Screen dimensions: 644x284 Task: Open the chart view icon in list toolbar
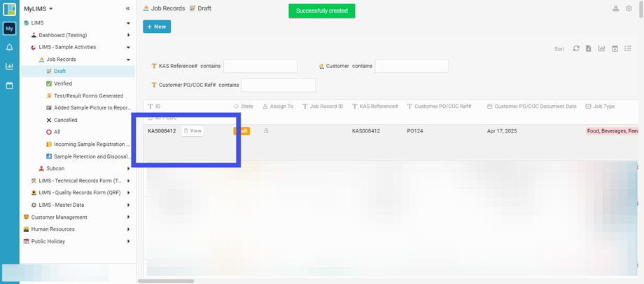[x=602, y=48]
